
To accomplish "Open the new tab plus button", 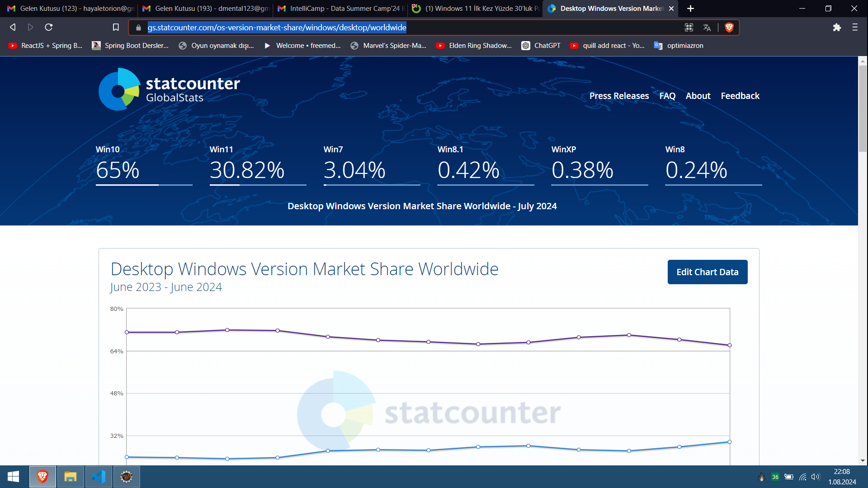I will pyautogui.click(x=690, y=9).
